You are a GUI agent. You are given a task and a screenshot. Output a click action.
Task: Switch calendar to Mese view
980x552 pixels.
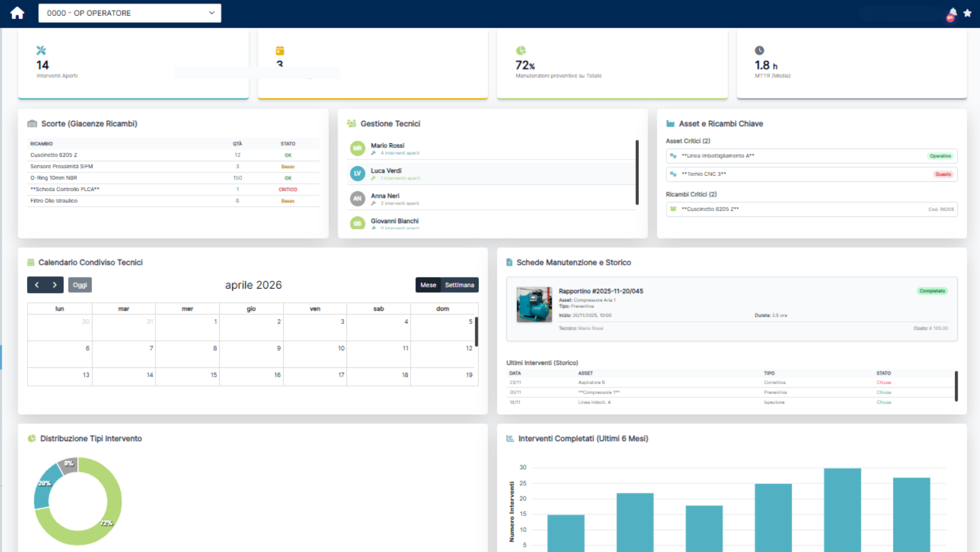click(428, 285)
